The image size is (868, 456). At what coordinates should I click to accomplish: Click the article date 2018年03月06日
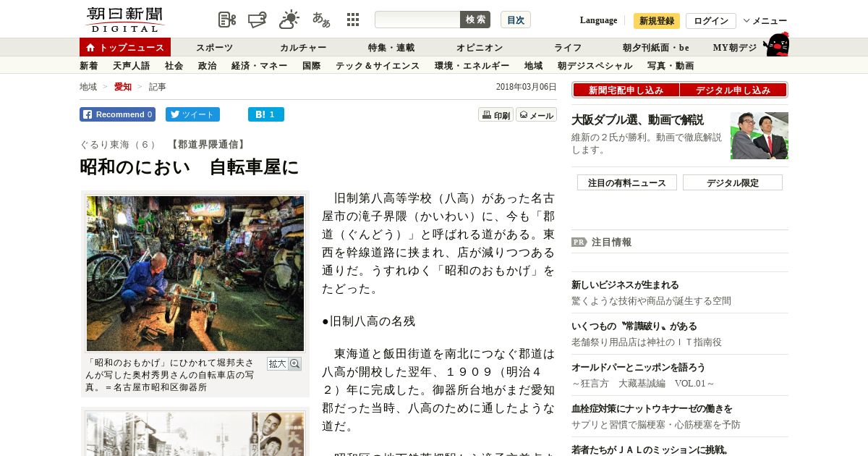527,87
